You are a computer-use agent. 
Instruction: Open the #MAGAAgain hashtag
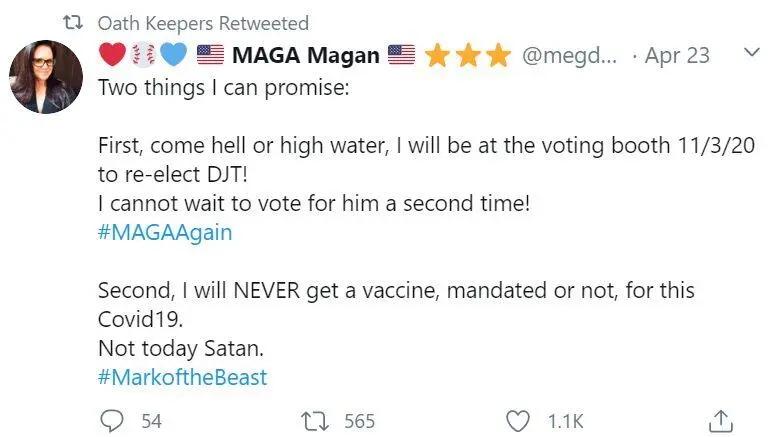(165, 232)
